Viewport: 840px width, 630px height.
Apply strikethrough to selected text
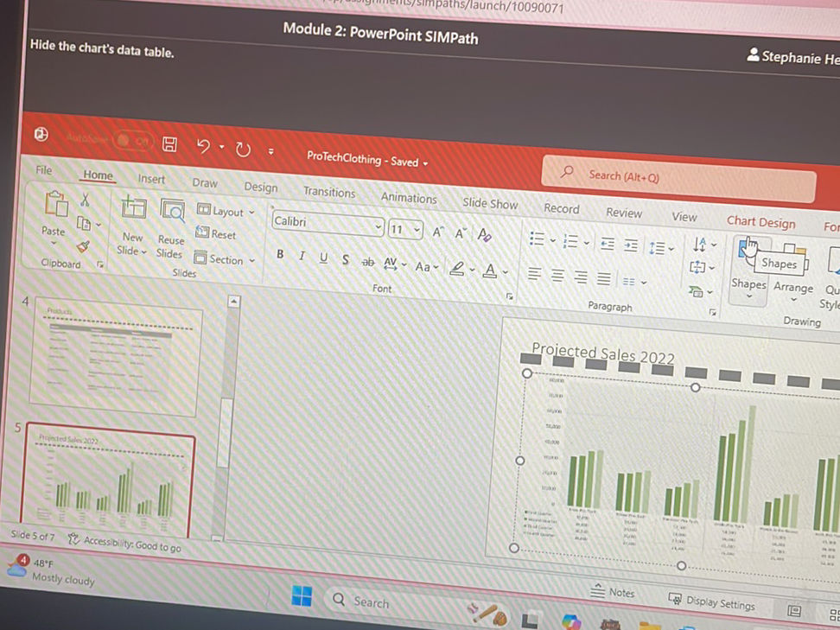[368, 262]
